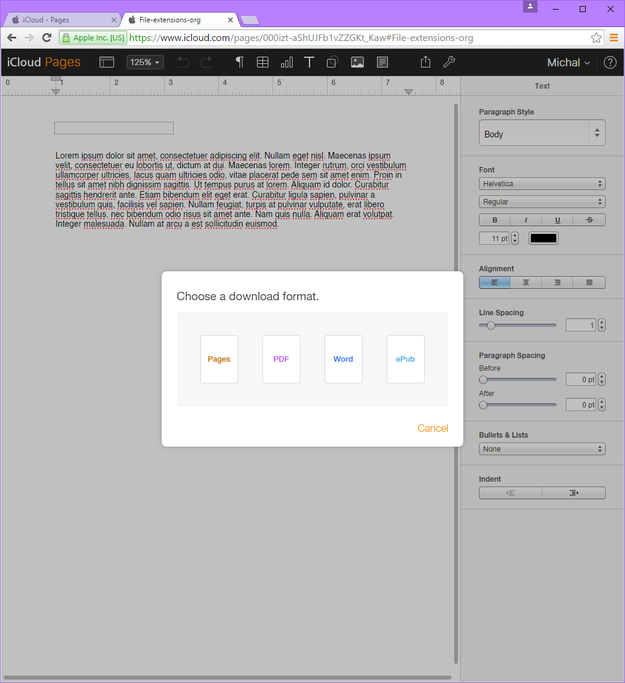Select center text alignment
The height and width of the screenshot is (683, 625).
point(526,283)
